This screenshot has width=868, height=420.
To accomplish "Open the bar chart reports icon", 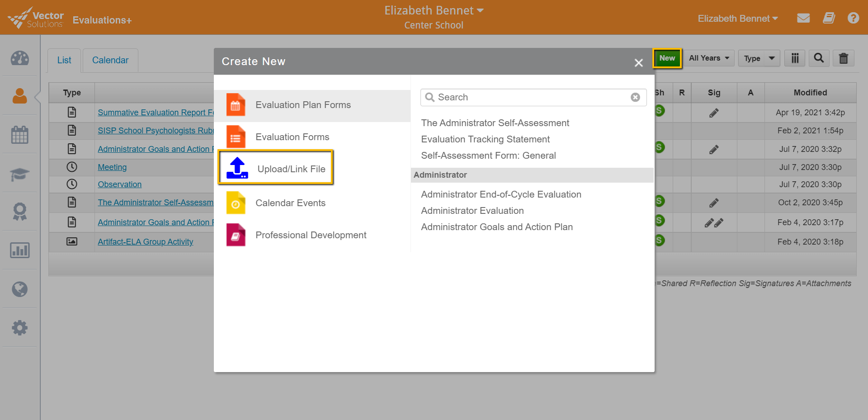I will coord(20,250).
